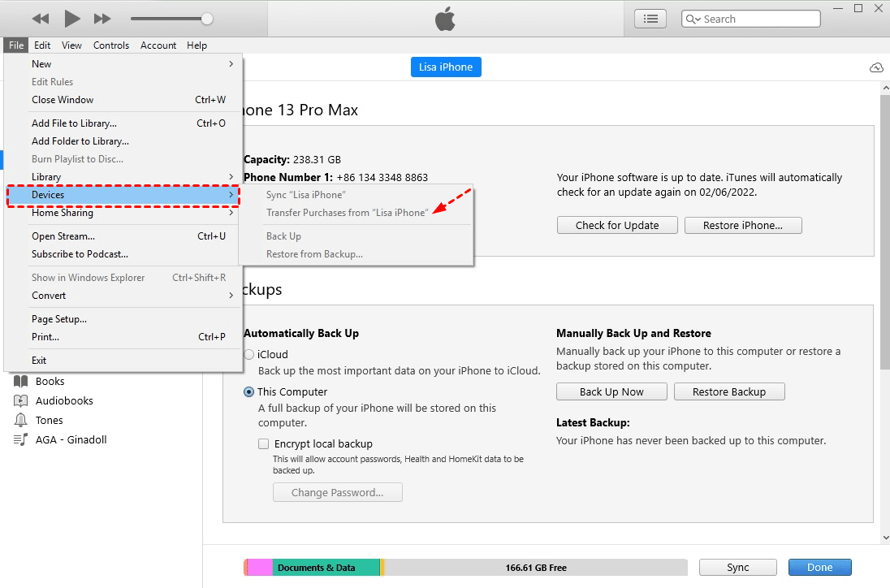Open the Help menu
Screen dimensions: 890x588
(197, 45)
